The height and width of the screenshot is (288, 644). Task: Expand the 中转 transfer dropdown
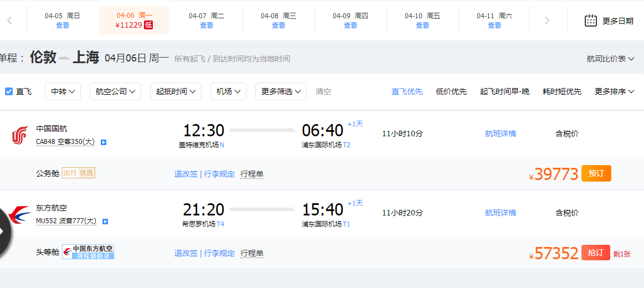[63, 91]
